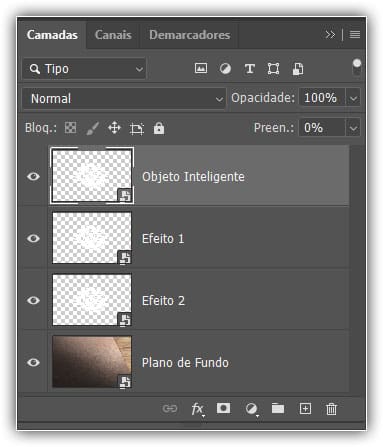Image resolution: width=383 pixels, height=447 pixels.
Task: Open the Camadas panel menu
Action: point(355,35)
